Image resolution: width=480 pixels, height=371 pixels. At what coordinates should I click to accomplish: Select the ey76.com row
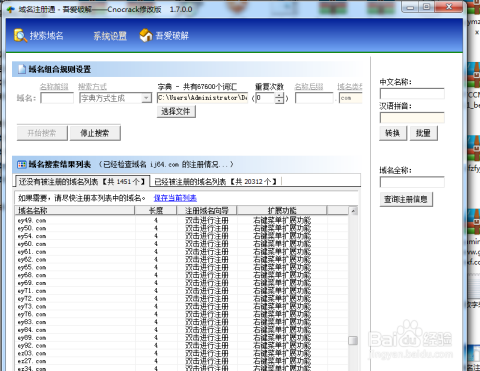[x=181, y=314]
